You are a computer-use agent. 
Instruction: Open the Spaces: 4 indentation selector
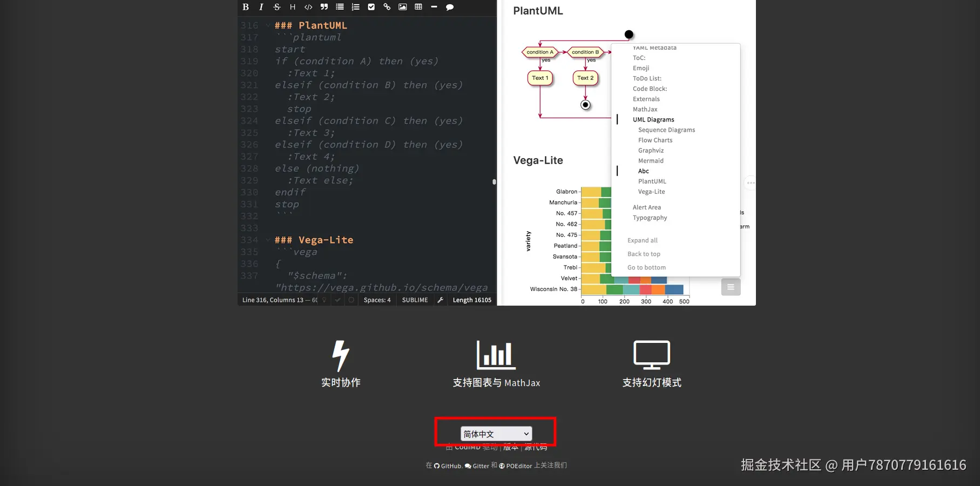[x=377, y=300]
